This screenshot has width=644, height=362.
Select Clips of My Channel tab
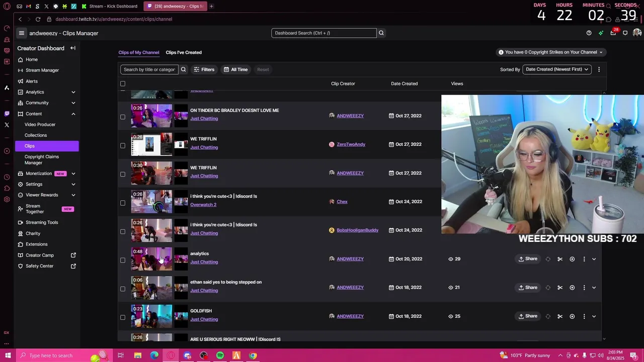[139, 52]
